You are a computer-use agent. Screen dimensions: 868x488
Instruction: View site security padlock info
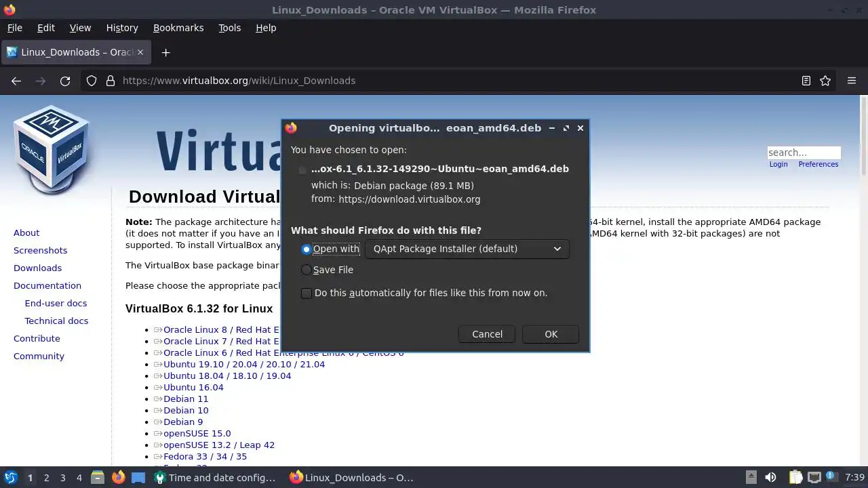pos(111,81)
